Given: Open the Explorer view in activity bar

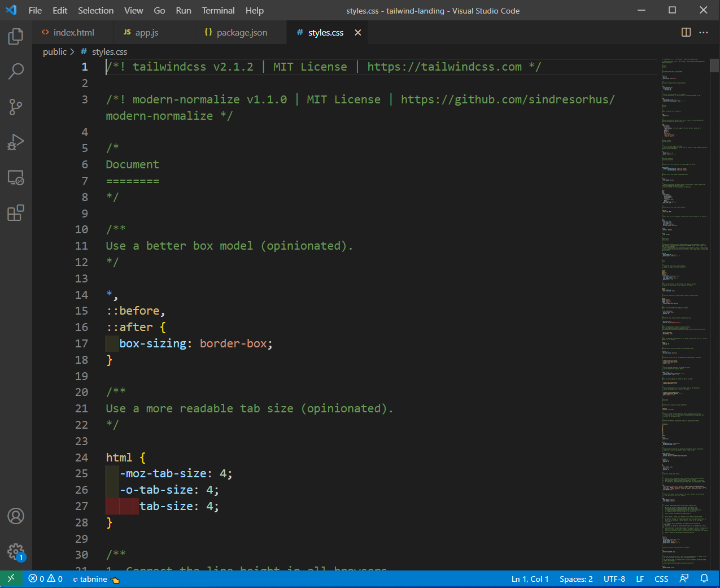Looking at the screenshot, I should [x=16, y=37].
